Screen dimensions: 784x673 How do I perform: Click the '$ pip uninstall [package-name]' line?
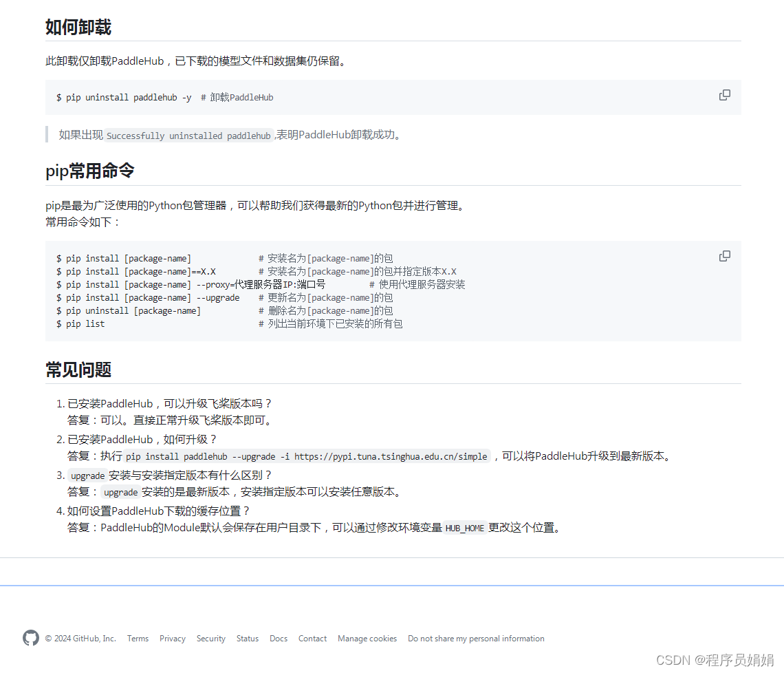coord(129,311)
